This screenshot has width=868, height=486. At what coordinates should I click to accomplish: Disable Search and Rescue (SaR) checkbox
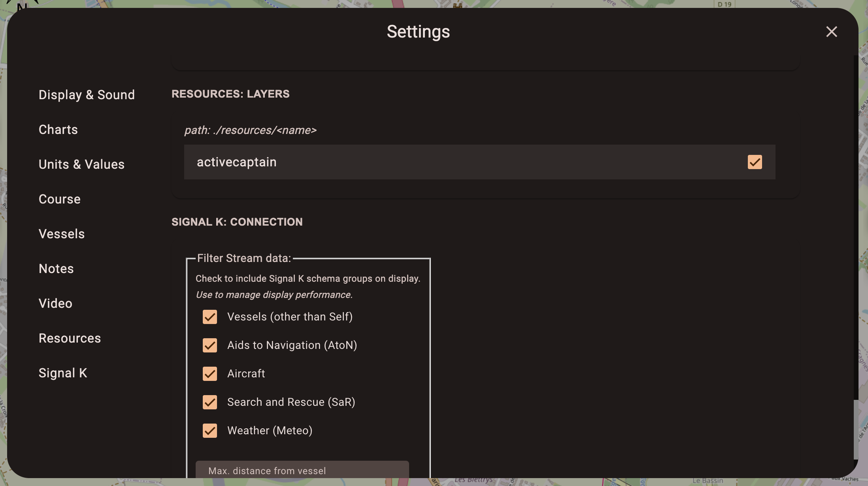coord(210,402)
